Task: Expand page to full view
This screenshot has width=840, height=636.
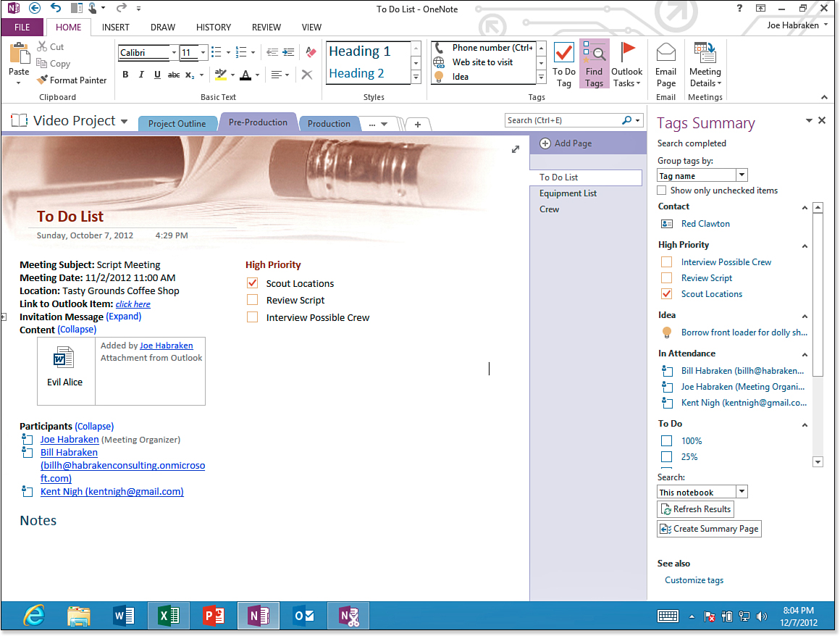Action: [515, 149]
